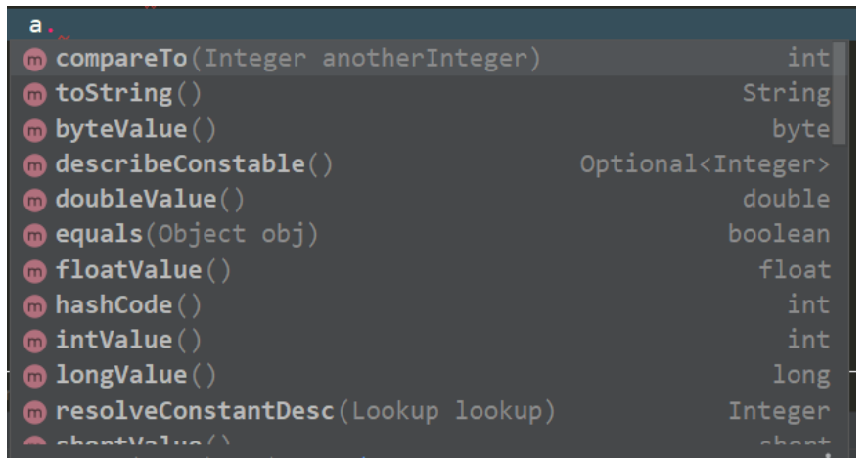Pick byteValue() from completion list

[x=136, y=129]
